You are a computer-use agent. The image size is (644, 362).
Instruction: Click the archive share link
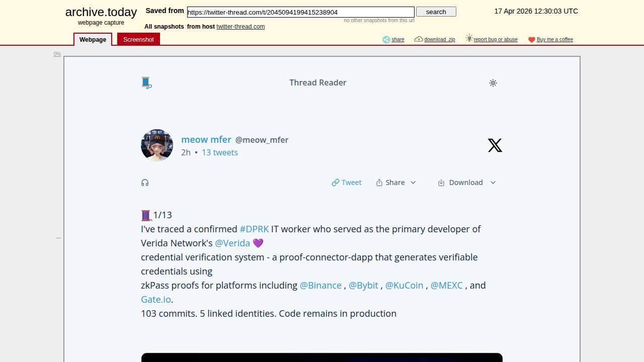[397, 39]
